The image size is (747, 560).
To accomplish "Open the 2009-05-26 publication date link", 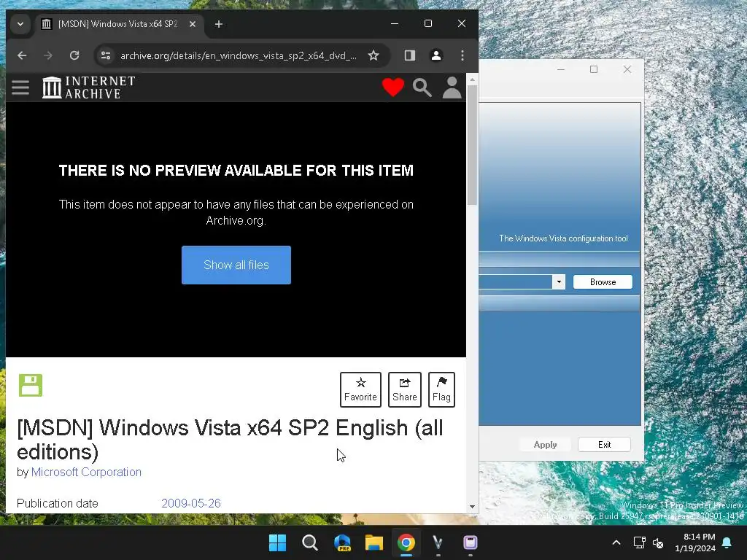I will [191, 503].
